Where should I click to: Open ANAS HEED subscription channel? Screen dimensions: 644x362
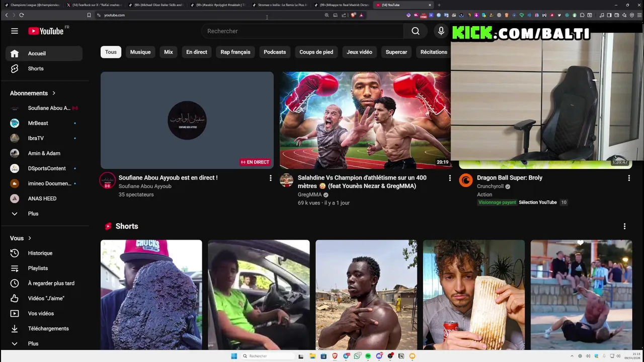click(44, 199)
